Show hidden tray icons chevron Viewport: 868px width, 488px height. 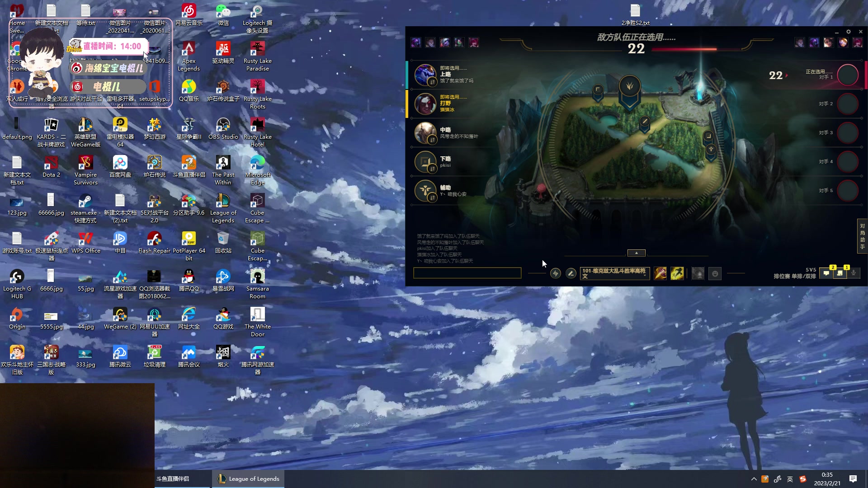[x=754, y=479]
